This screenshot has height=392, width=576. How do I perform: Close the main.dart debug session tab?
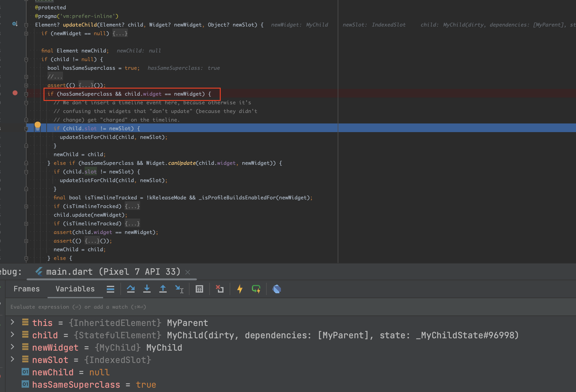coord(188,272)
